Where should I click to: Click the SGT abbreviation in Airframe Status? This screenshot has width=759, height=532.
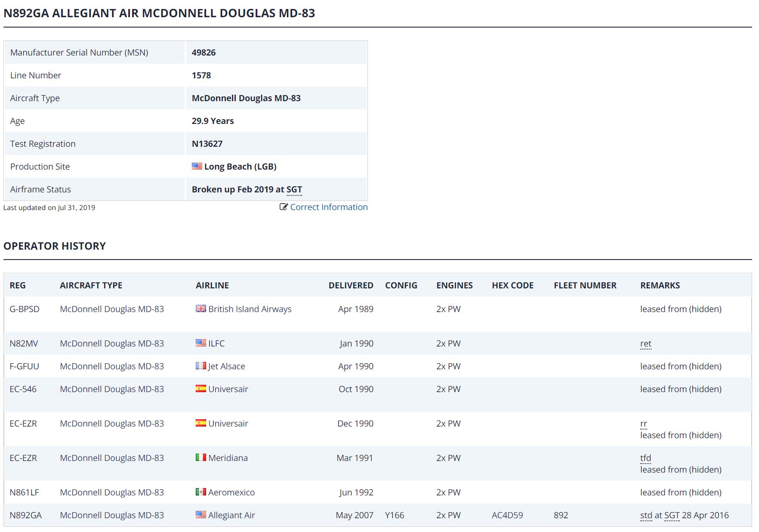[294, 189]
